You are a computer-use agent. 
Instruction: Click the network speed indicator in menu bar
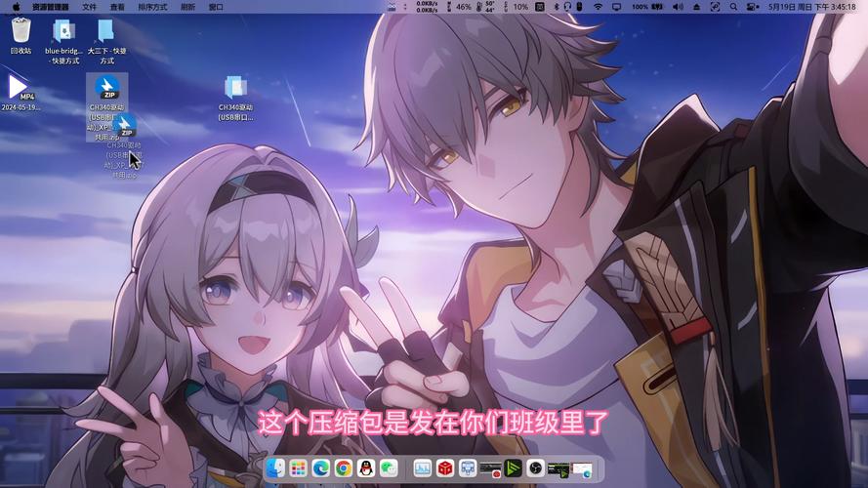[427, 7]
